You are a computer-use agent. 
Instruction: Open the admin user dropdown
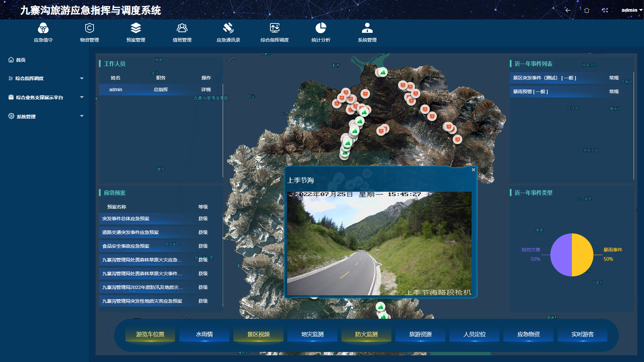click(632, 10)
